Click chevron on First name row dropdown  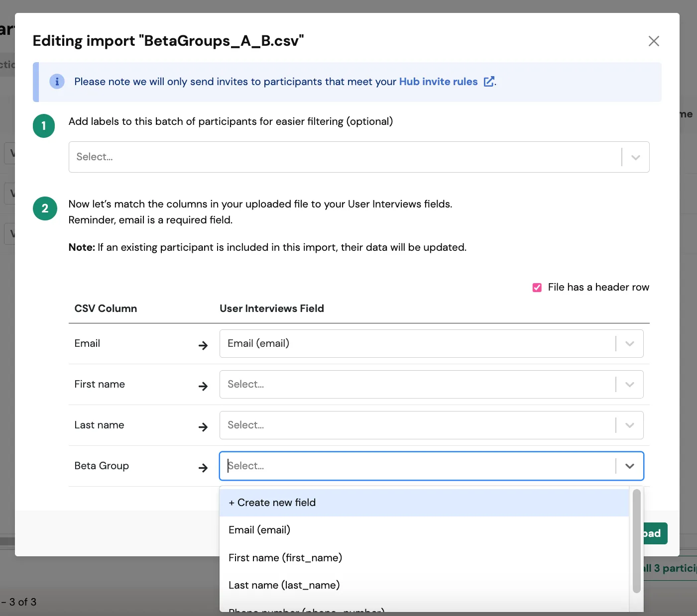(x=630, y=384)
